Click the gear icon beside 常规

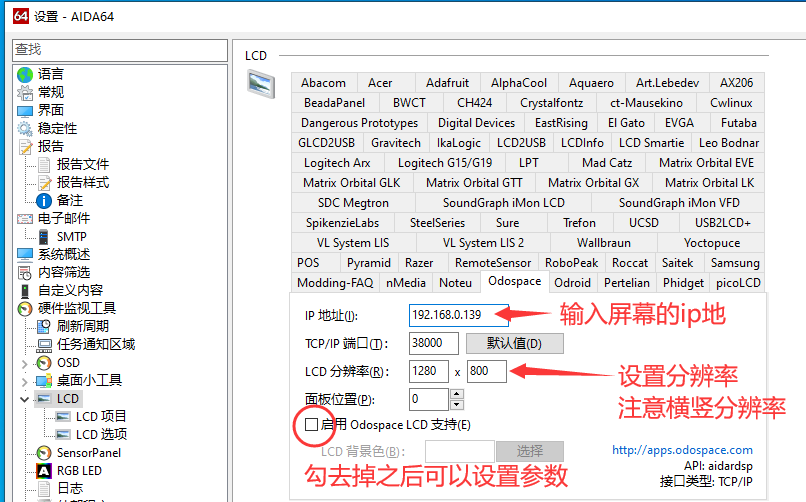coord(25,92)
